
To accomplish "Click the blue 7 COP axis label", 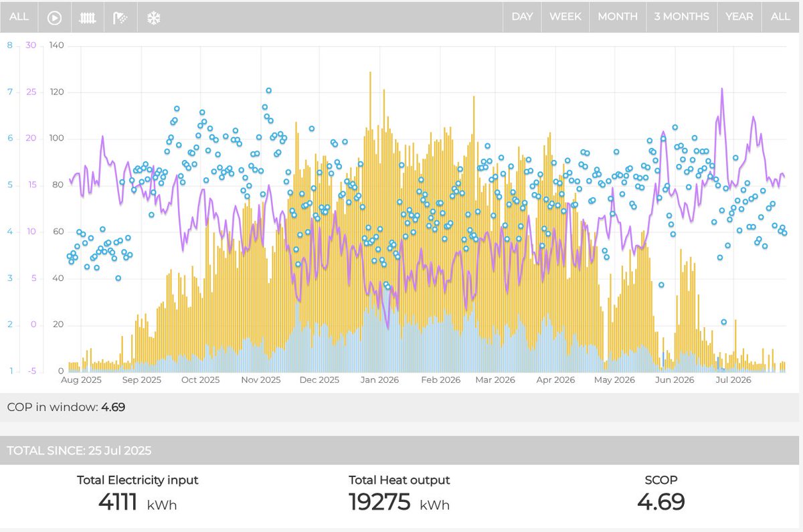I will [9, 92].
